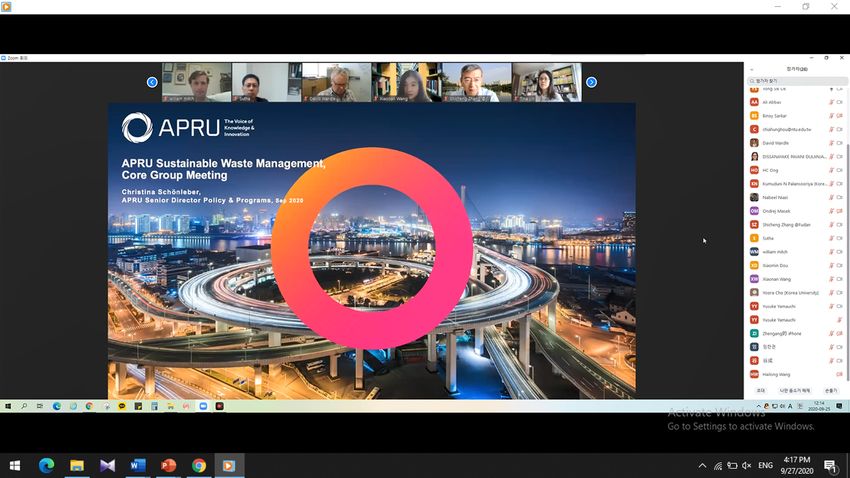Open the battery status tray icon
Screen dimensions: 850x478
pos(732,466)
